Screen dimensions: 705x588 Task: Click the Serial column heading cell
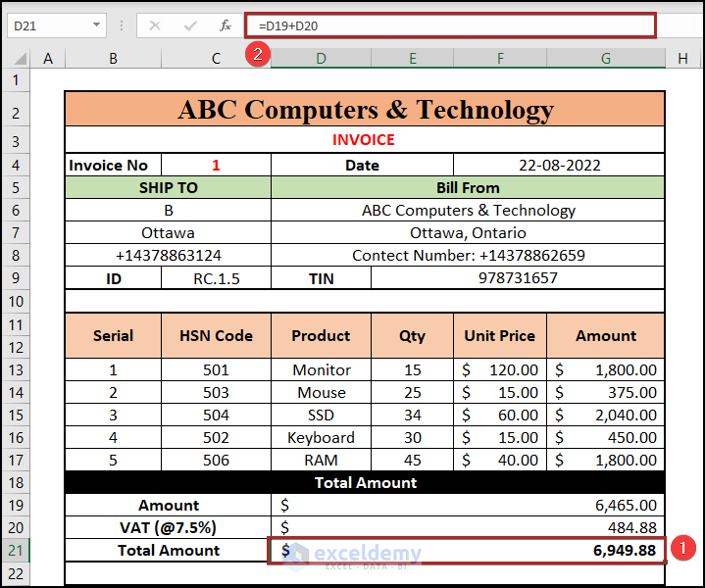click(x=114, y=336)
